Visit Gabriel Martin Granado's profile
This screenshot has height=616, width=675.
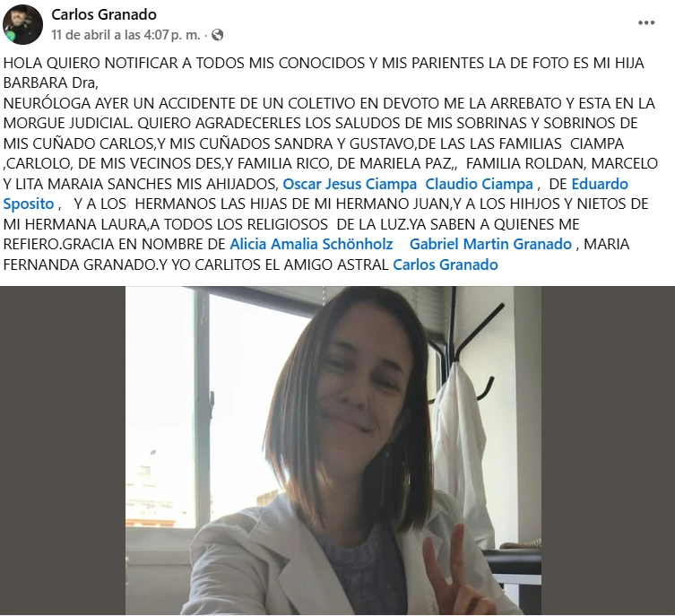click(490, 244)
